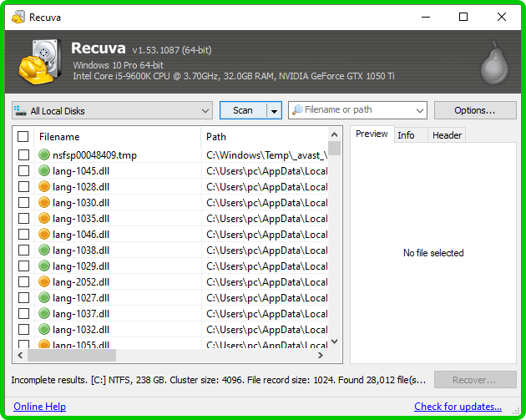Click the vertical scrollbar down arrow
This screenshot has width=526, height=420.
[334, 342]
